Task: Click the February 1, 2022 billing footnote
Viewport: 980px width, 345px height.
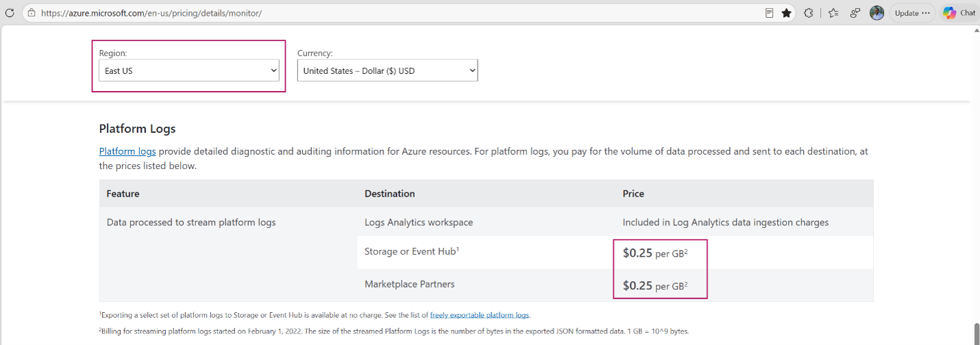Action: (x=394, y=331)
